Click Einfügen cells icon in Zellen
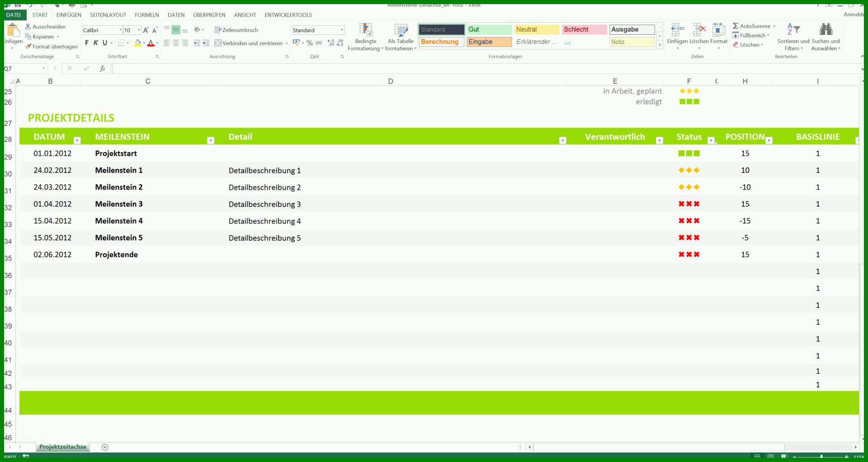The image size is (868, 462). (x=677, y=30)
